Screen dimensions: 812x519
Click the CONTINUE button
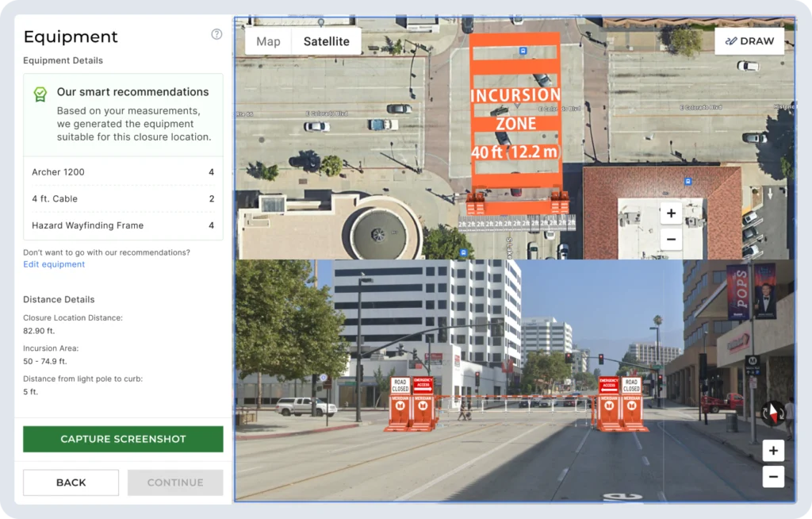(175, 482)
